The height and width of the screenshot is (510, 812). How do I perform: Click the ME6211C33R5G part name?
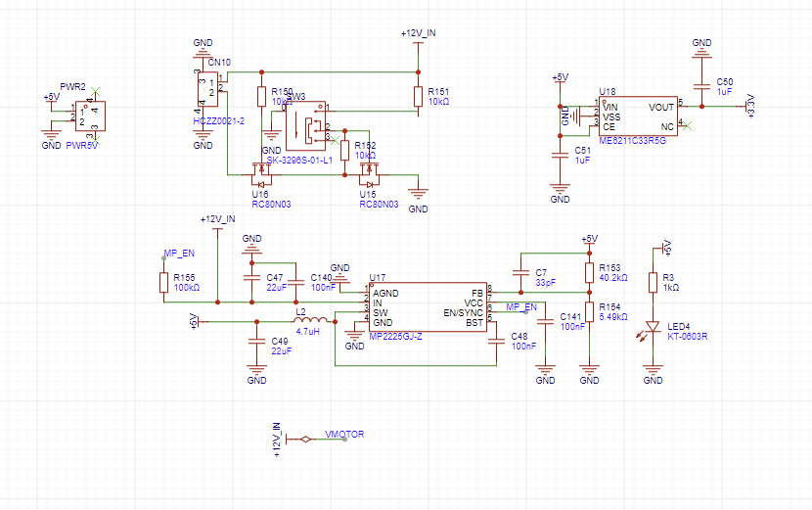(632, 140)
